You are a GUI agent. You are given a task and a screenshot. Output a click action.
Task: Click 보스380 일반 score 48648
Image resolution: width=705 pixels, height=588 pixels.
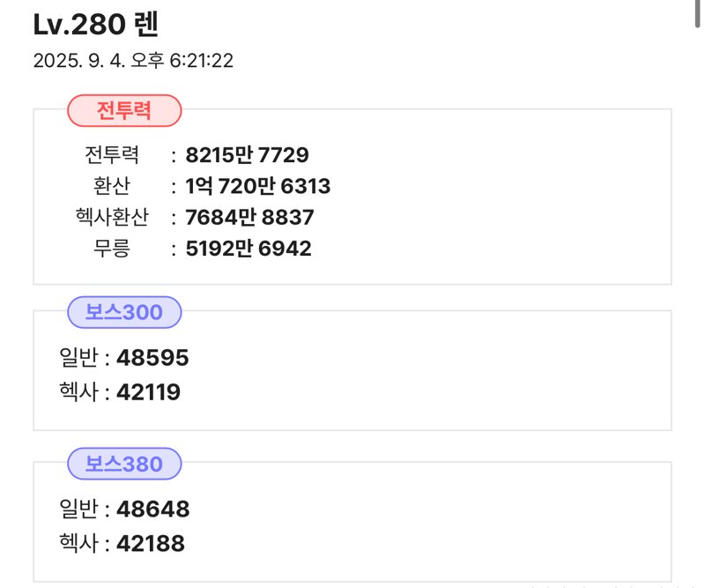(153, 510)
